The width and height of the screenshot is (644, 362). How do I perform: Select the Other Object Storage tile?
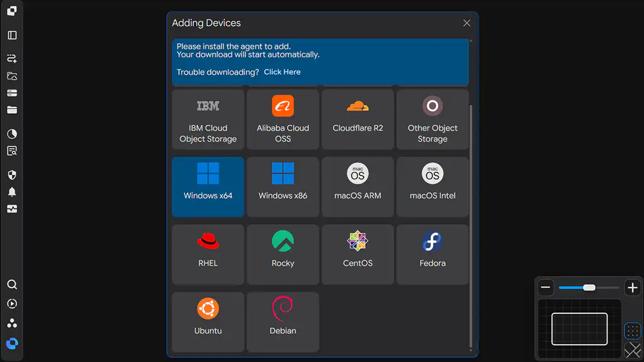coord(432,120)
